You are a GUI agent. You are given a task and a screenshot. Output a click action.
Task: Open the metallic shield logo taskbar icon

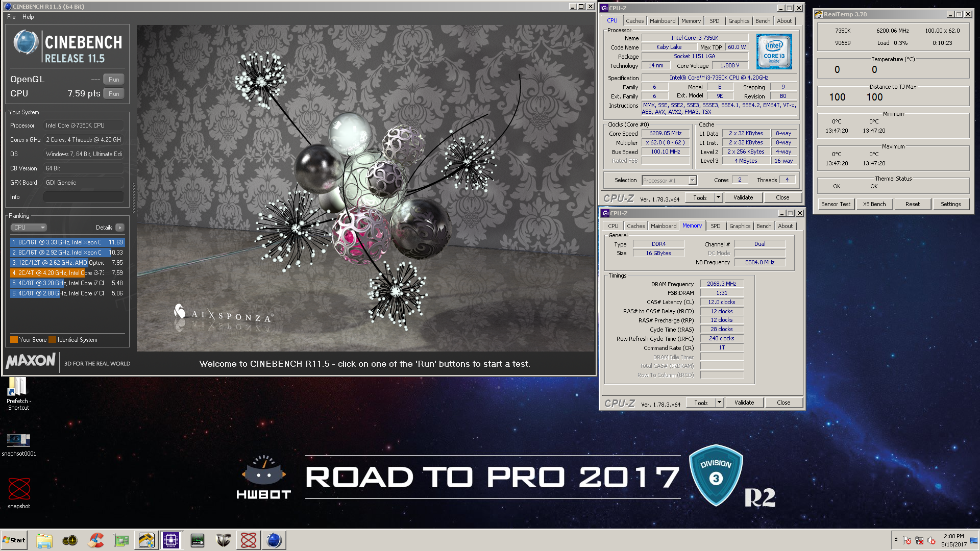pos(223,540)
